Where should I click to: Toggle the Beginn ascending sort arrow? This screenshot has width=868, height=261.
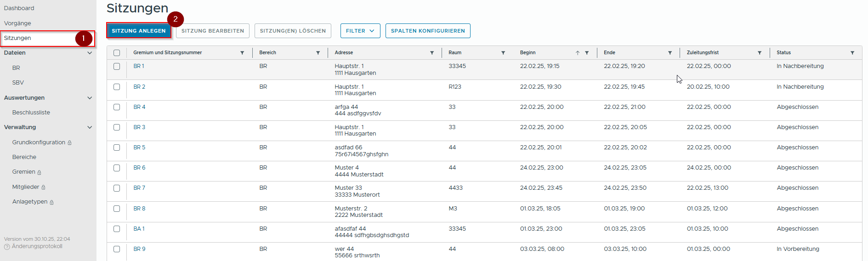tap(578, 53)
